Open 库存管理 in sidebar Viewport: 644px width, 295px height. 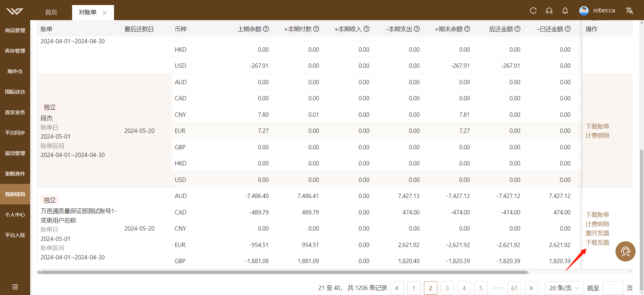tap(15, 51)
